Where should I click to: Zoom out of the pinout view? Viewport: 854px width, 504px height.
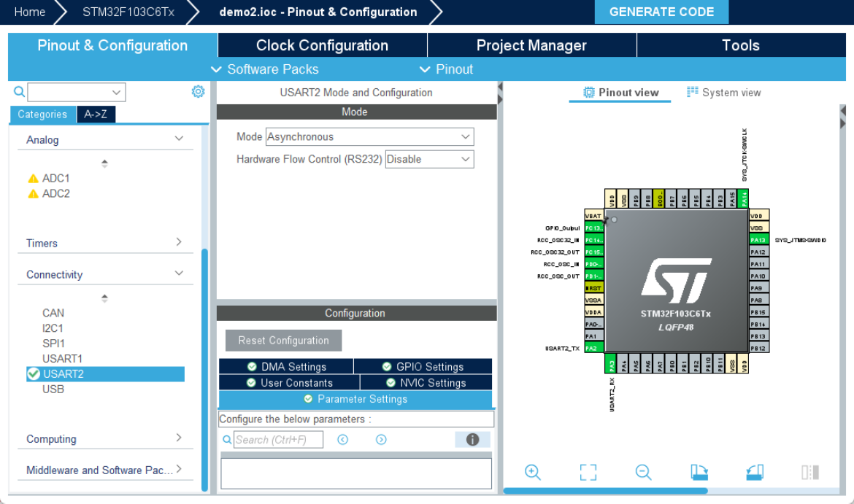(643, 472)
